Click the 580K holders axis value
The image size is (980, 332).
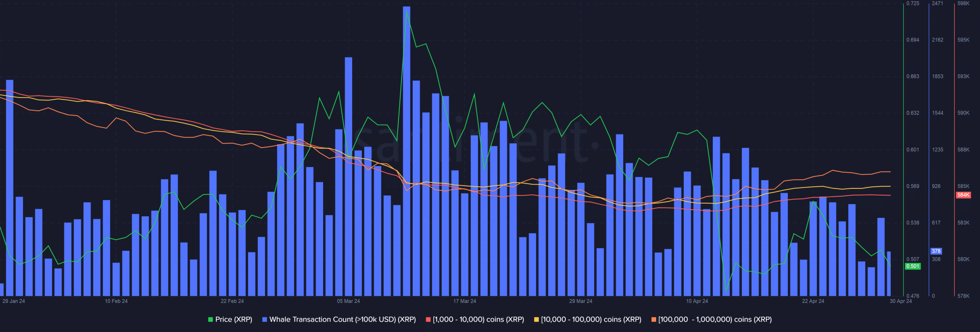click(964, 259)
